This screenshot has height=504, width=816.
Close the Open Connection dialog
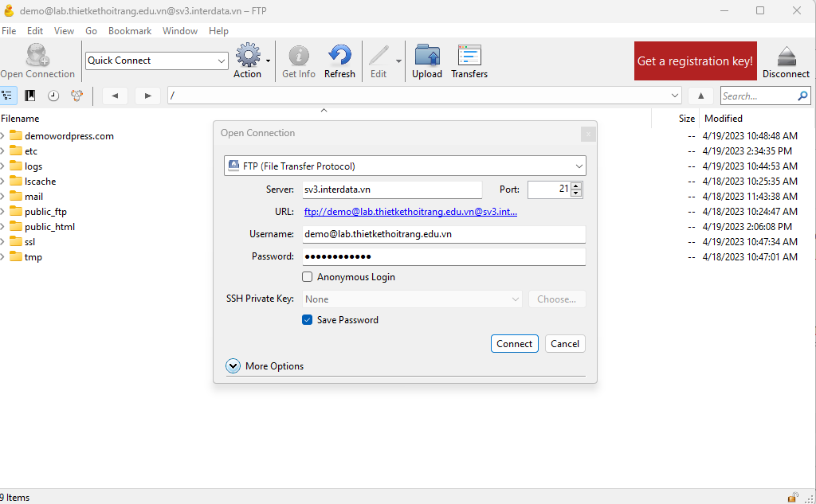click(x=588, y=135)
